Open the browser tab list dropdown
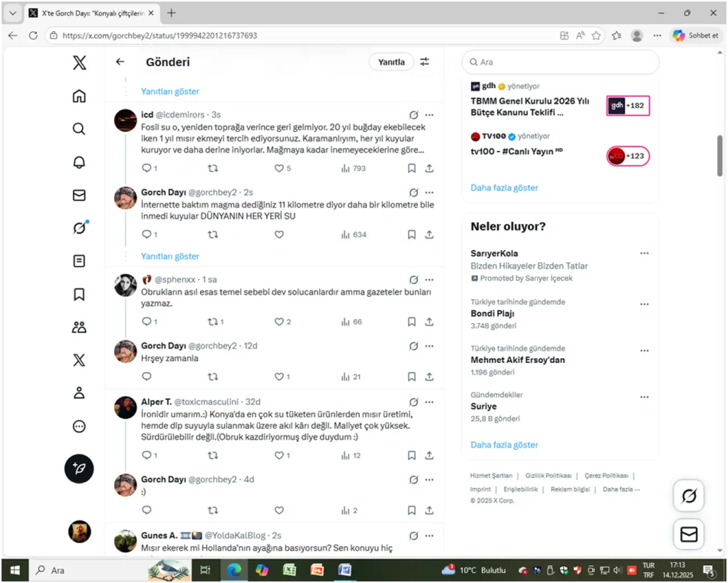The height and width of the screenshot is (583, 728). click(13, 13)
